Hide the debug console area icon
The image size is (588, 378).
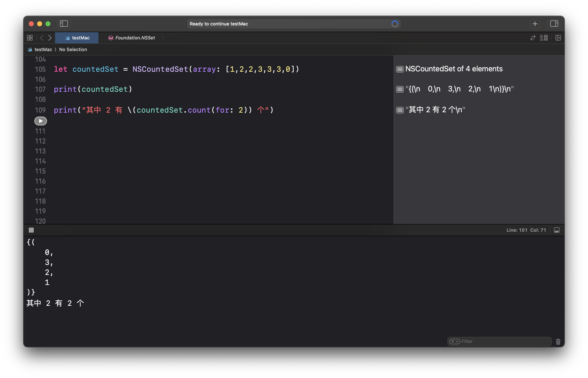click(x=557, y=230)
